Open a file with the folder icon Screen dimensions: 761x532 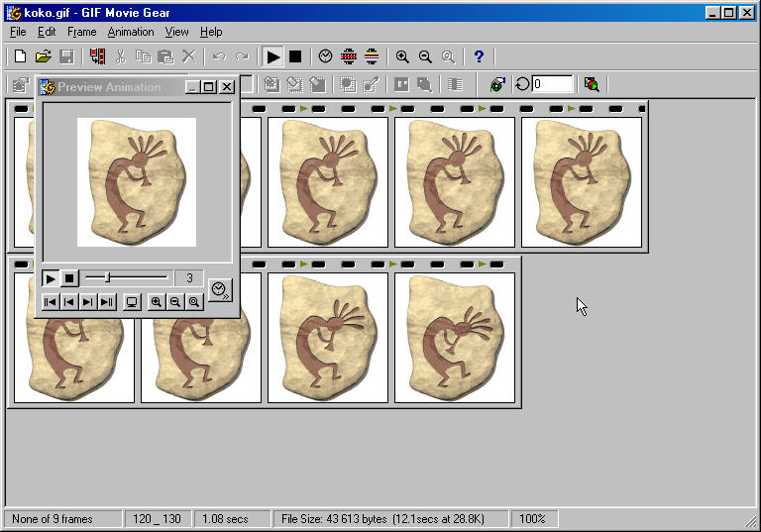tap(44, 57)
